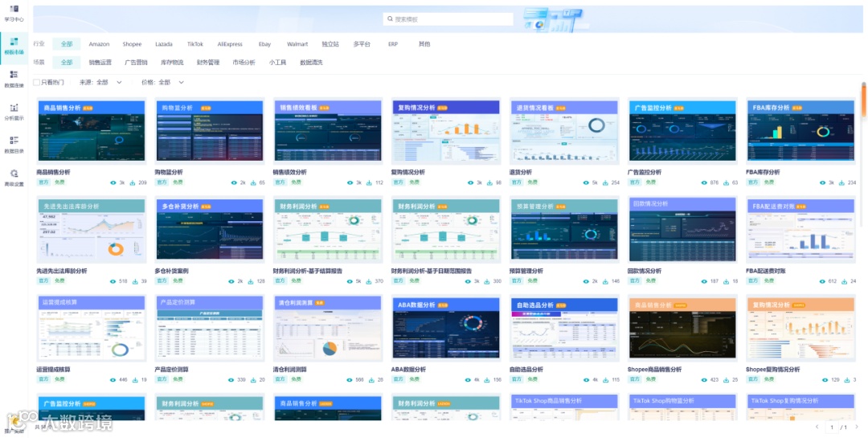Click the 搜索模板 search field
Screen dimensions: 868x438
(448, 18)
